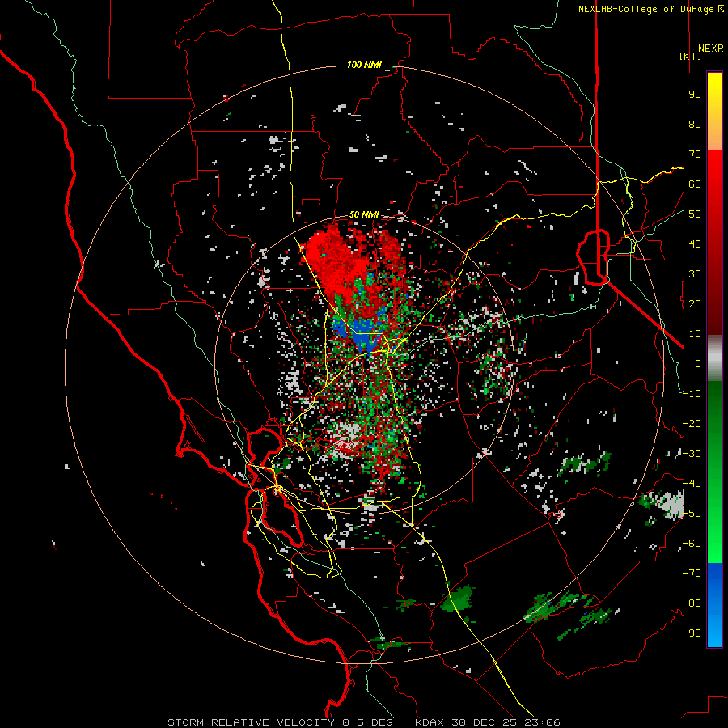The image size is (728, 728).
Task: Click the -70 value on the velocity scale
Action: pos(692,574)
